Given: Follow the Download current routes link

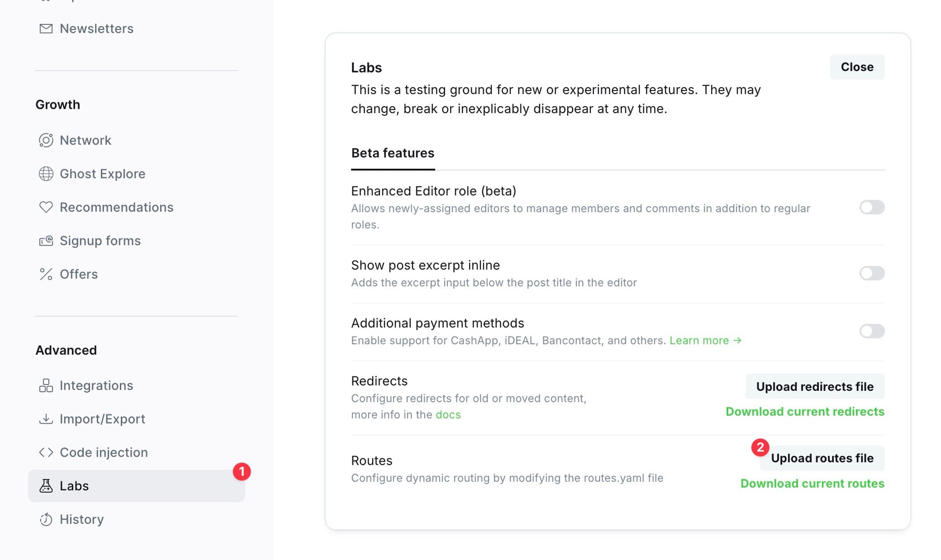Looking at the screenshot, I should point(812,484).
